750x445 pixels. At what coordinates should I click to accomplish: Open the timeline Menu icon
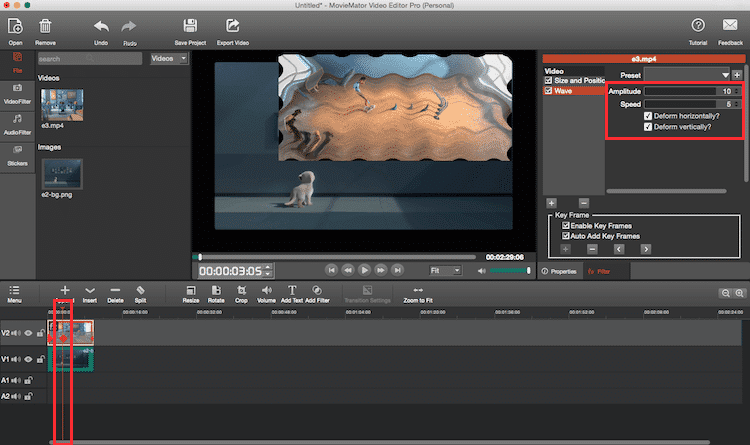[x=14, y=290]
